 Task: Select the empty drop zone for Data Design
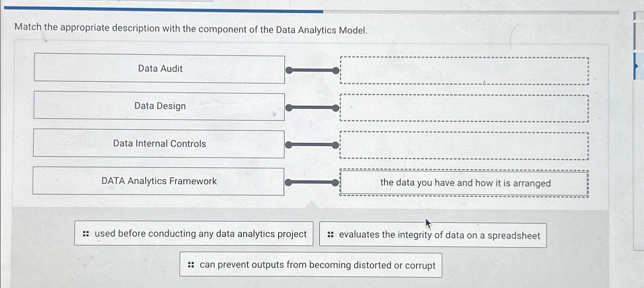coord(464,108)
